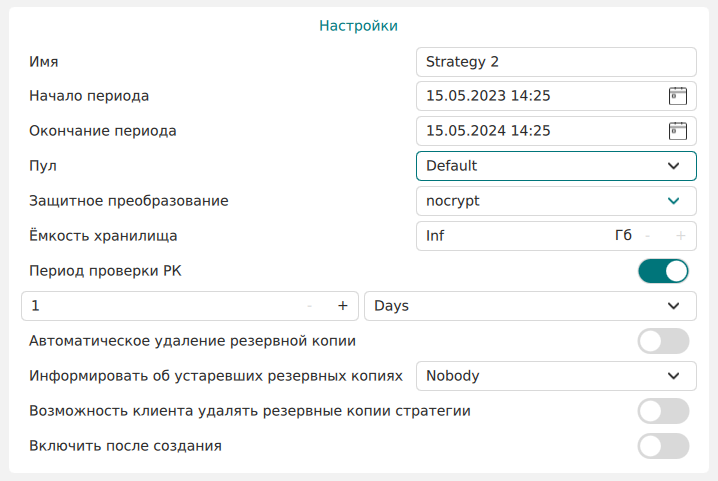The width and height of the screenshot is (718, 481).
Task: Click the Начало периода date field
Action: tap(540, 96)
